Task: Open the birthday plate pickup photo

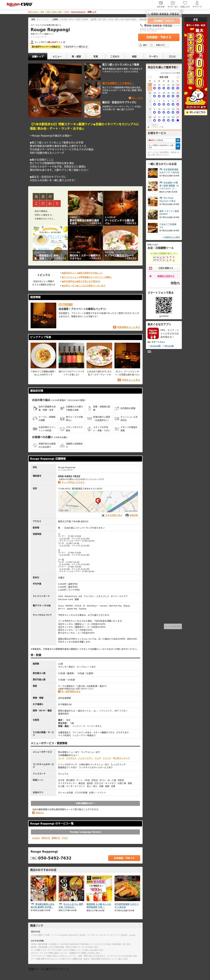Action: coord(99,355)
